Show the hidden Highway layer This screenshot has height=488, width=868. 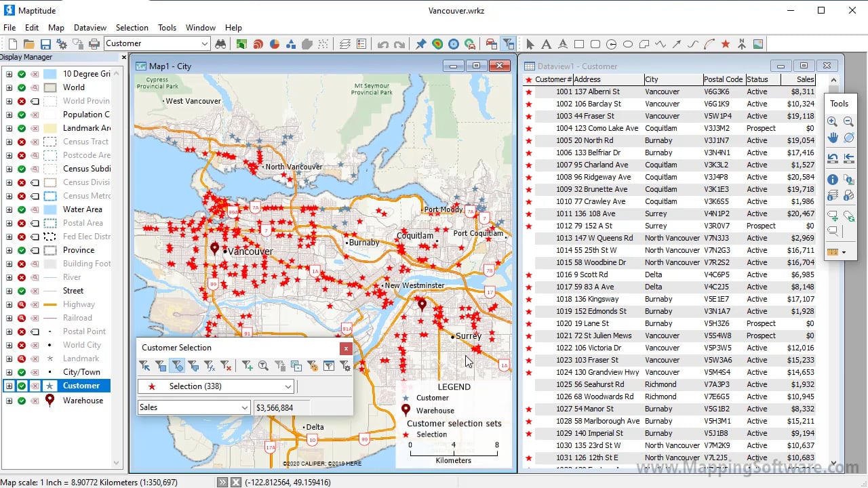pos(22,304)
